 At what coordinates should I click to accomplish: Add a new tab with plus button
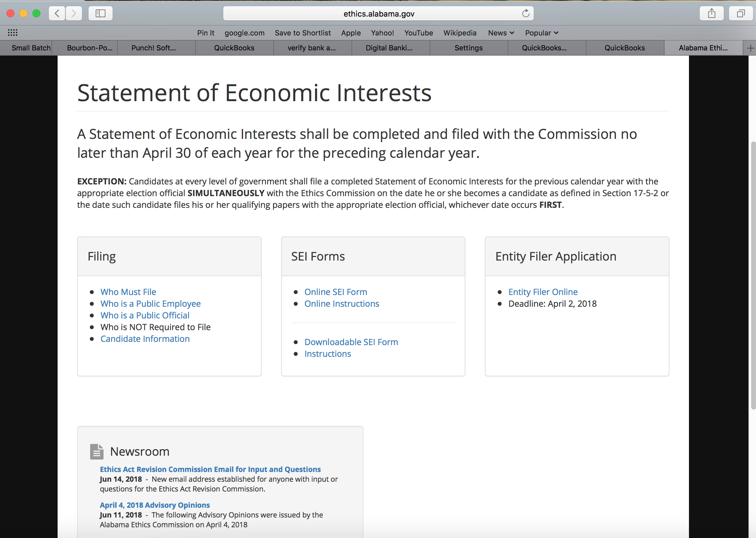tap(750, 48)
